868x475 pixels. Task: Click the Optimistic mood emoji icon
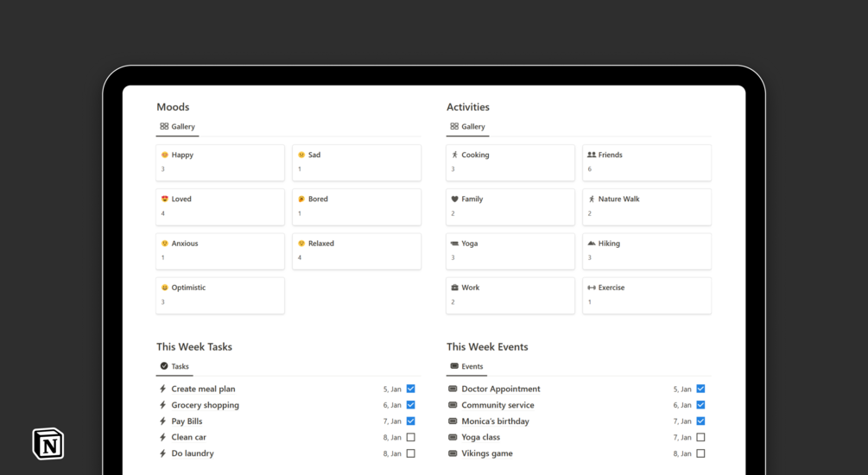[x=164, y=288]
